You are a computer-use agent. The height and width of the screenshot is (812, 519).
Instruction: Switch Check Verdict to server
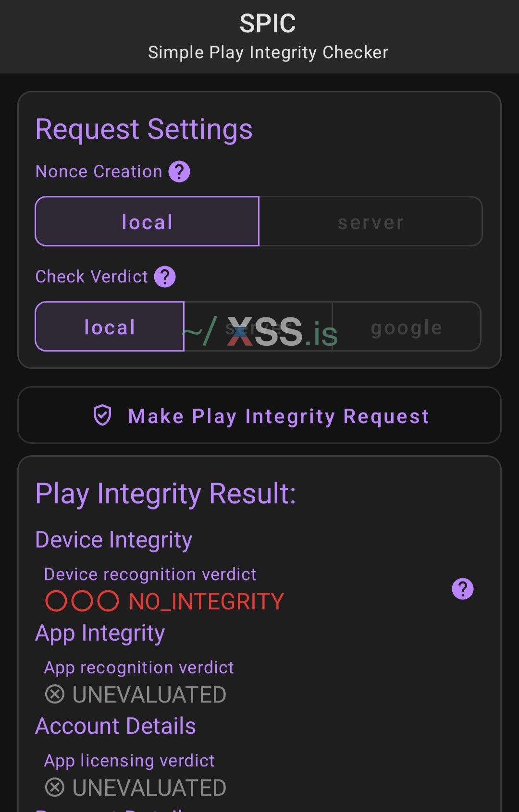tap(258, 327)
